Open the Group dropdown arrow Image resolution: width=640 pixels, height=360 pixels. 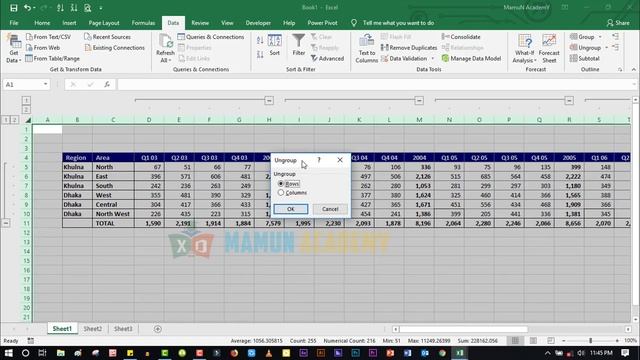(x=600, y=37)
